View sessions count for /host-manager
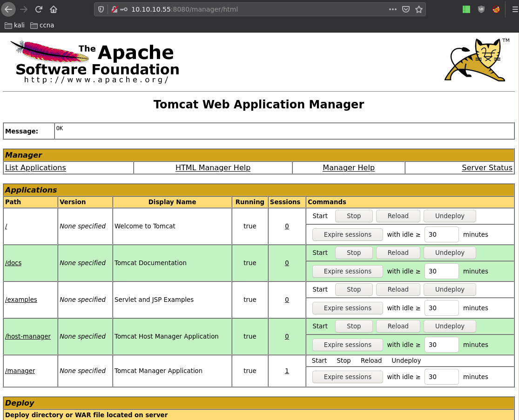This screenshot has height=420, width=519. pos(287,336)
